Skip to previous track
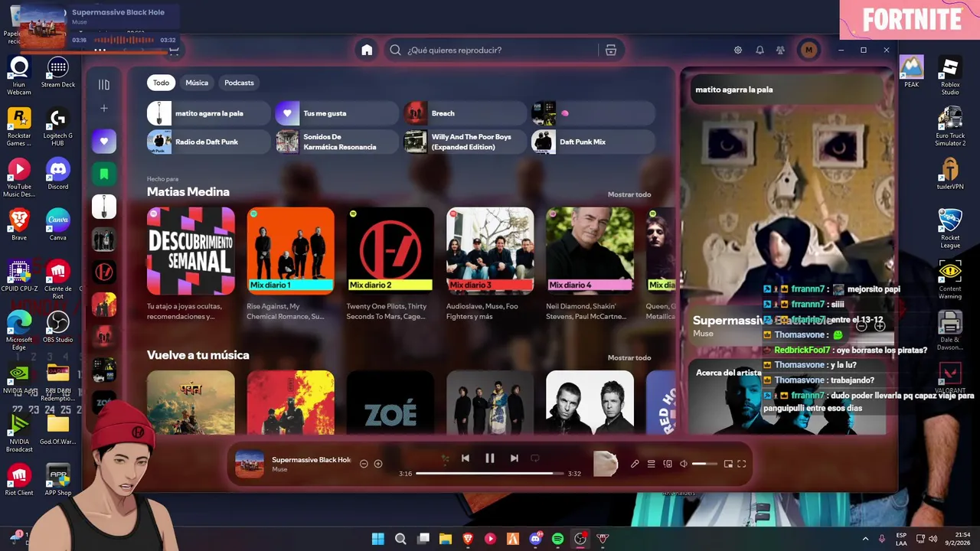This screenshot has width=980, height=551. point(465,458)
